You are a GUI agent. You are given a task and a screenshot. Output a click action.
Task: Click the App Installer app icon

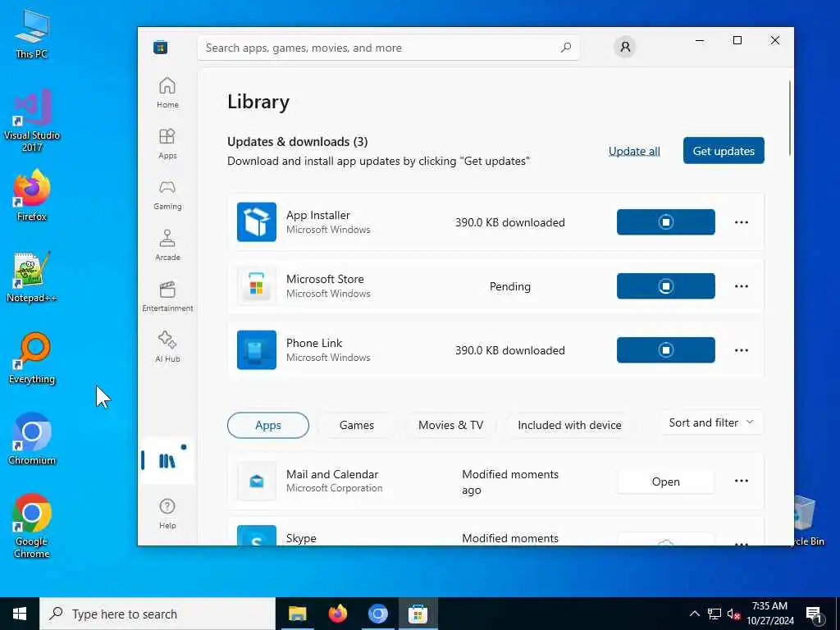[257, 221]
